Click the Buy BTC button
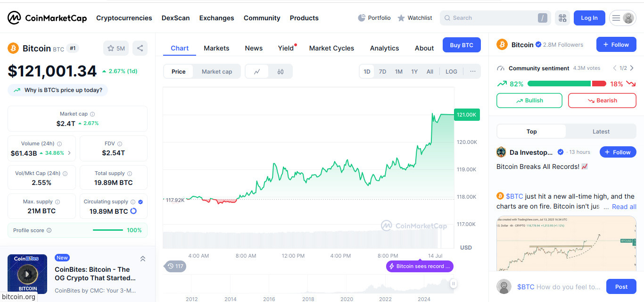The height and width of the screenshot is (302, 644). [462, 45]
